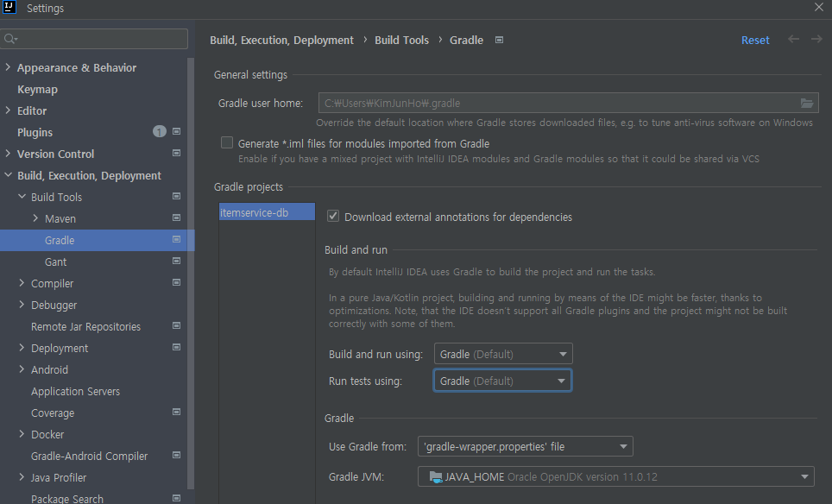Click the Plugins update count badge
This screenshot has width=832, height=504.
pyautogui.click(x=159, y=131)
